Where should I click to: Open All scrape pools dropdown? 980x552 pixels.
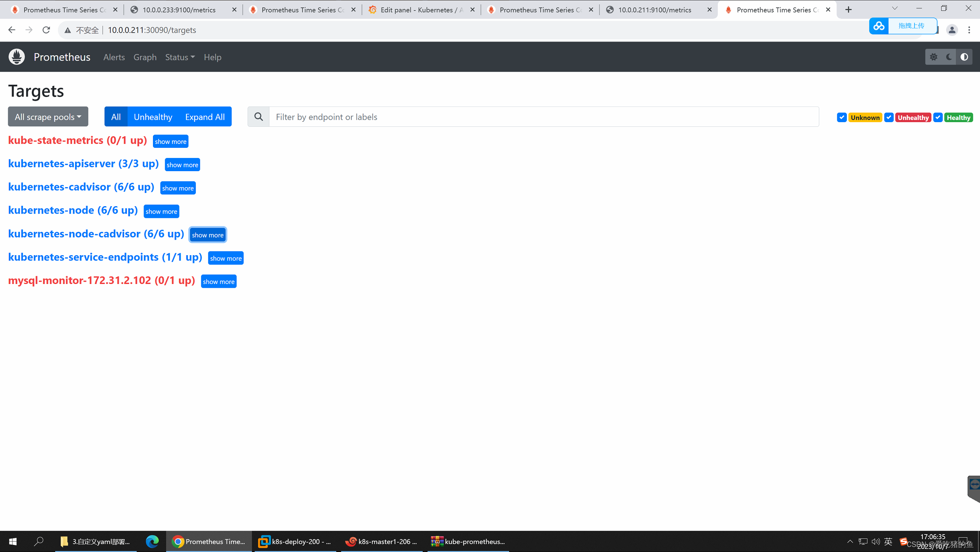tap(48, 117)
